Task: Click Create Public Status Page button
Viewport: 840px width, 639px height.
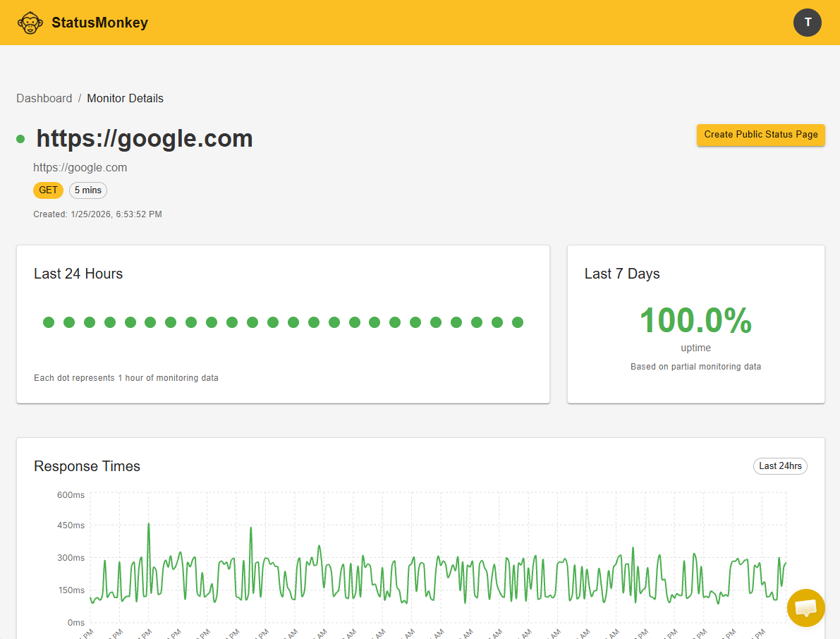Action: [761, 135]
